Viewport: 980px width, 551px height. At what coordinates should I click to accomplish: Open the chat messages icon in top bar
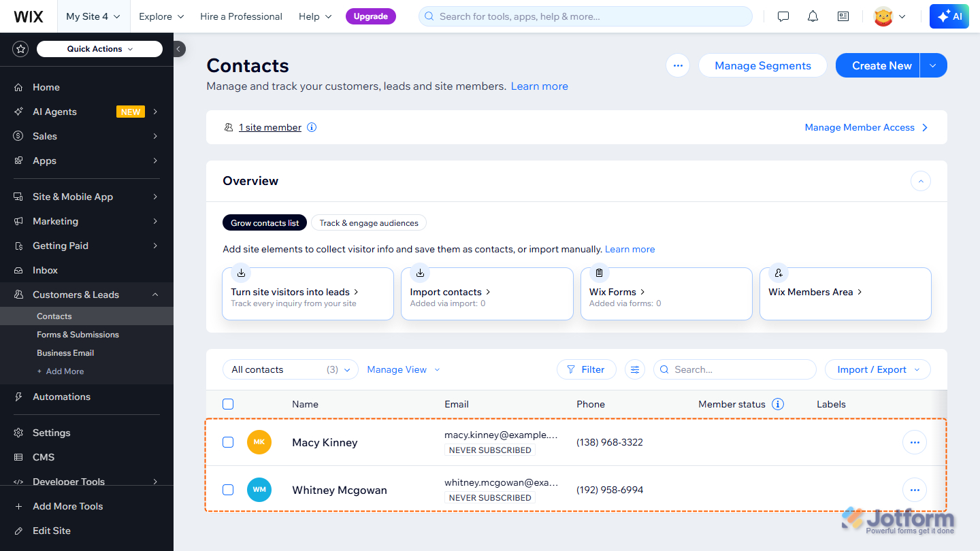783,16
